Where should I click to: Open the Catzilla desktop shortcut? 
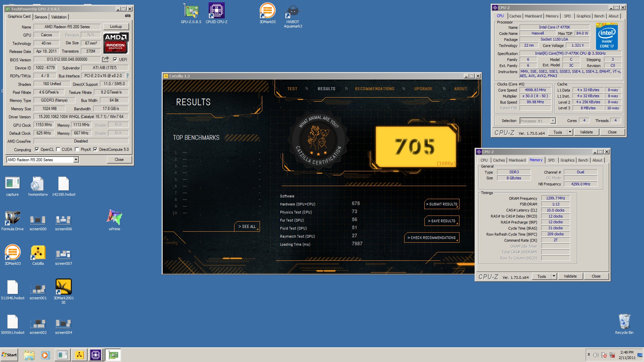pos(38,255)
